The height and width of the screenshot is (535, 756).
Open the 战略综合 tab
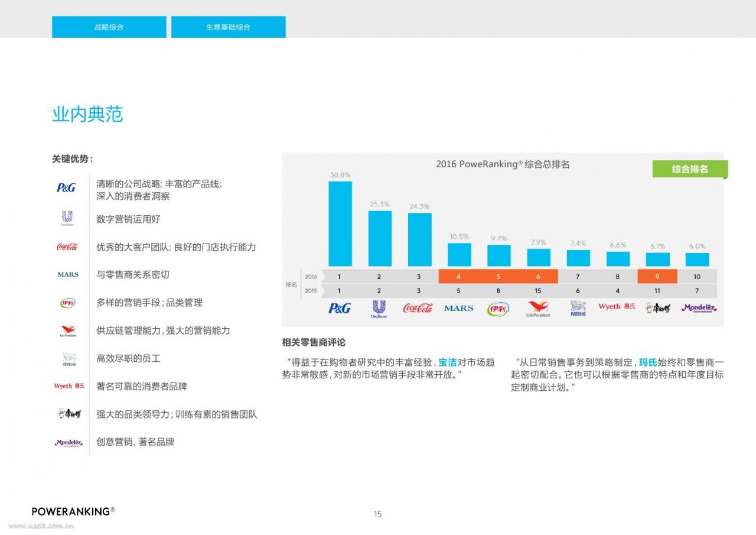coord(109,27)
